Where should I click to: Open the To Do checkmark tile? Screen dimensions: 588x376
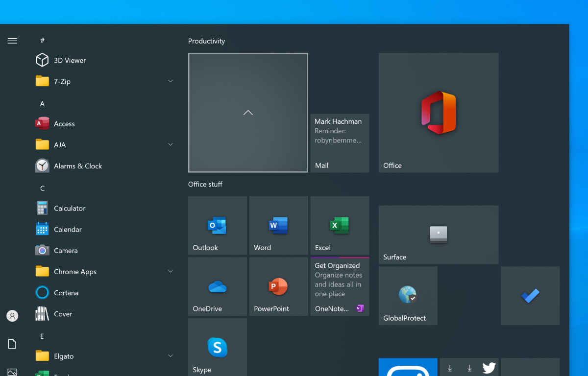(x=530, y=296)
